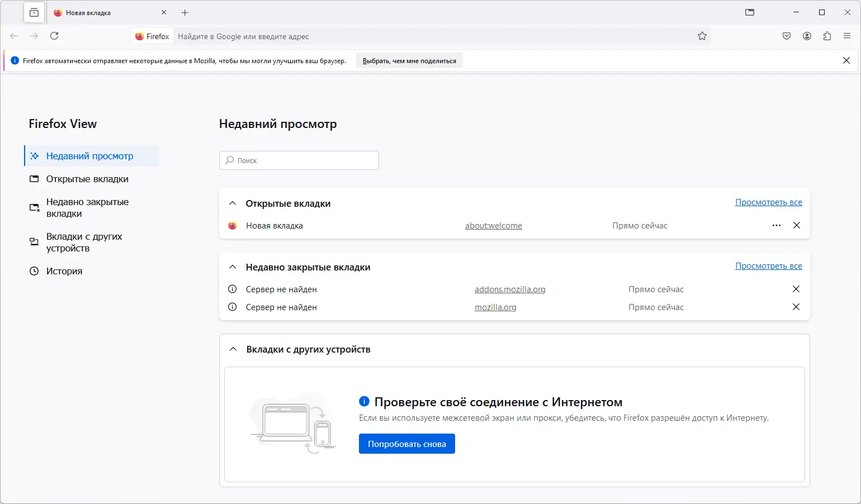The width and height of the screenshot is (861, 504).
Task: Click the reload page icon
Action: (54, 36)
